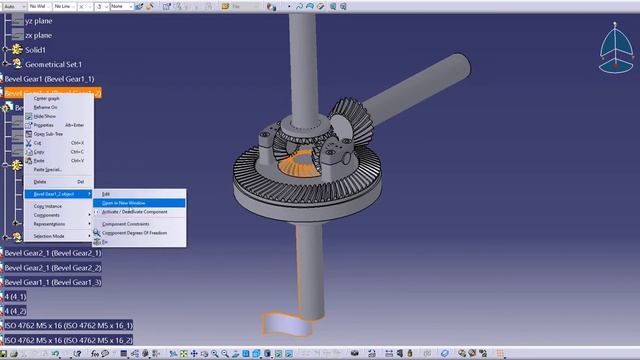Click the Open Sub-Tree icon

[x=29, y=134]
